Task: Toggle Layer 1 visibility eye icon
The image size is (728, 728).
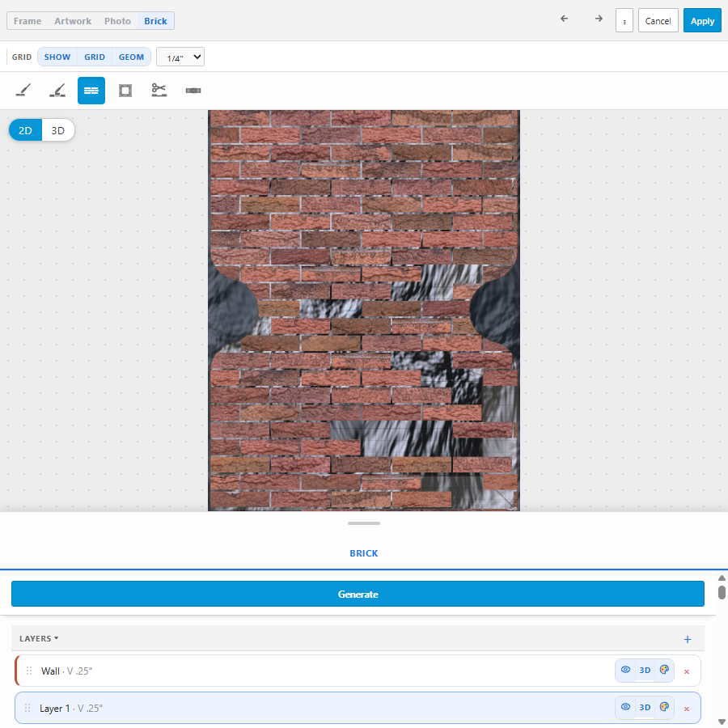Action: click(x=625, y=707)
